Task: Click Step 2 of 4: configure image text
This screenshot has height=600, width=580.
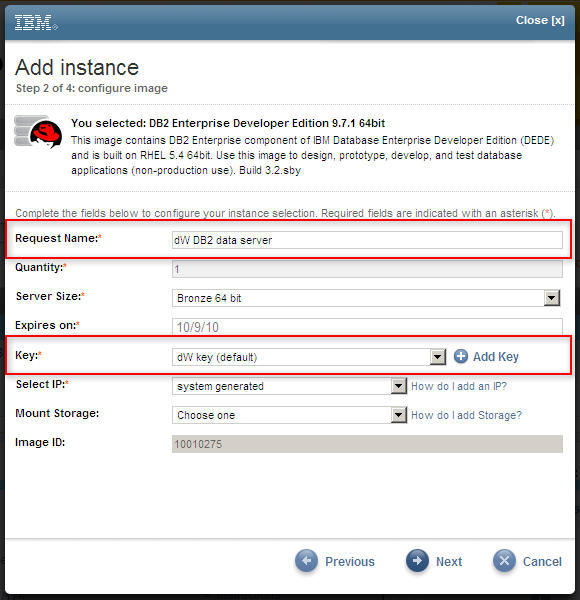Action: point(92,88)
